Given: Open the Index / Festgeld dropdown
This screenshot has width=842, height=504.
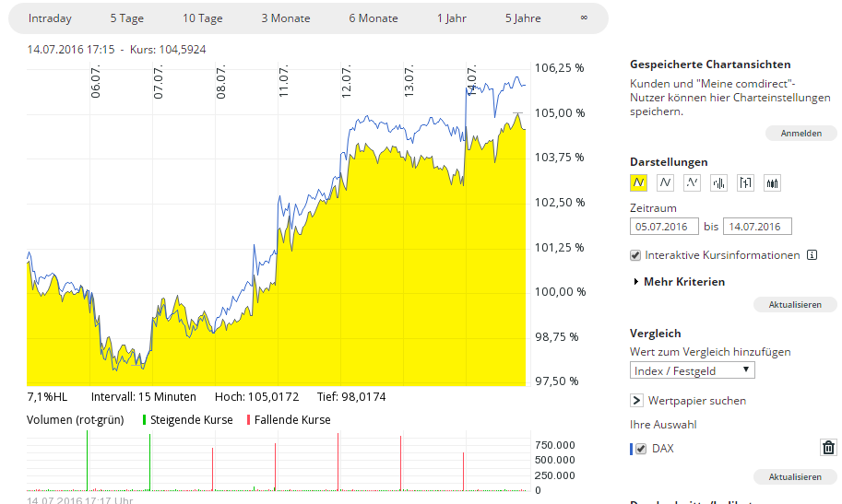Looking at the screenshot, I should (x=693, y=370).
